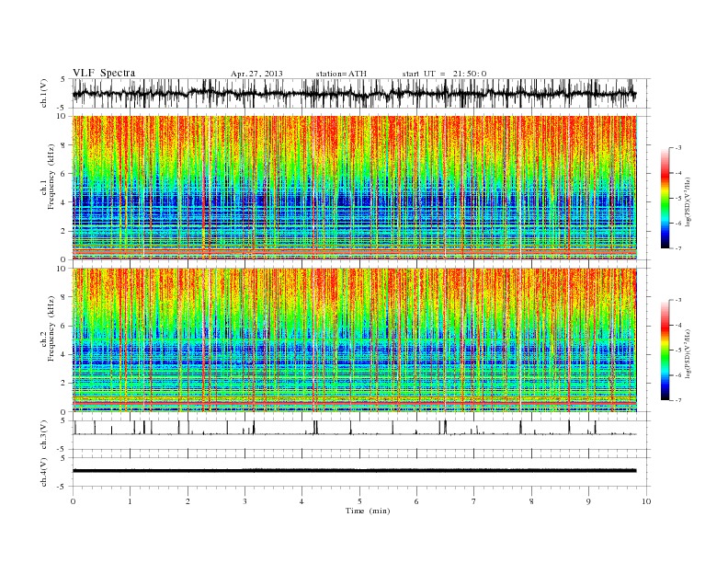Click time axis tick label "3"
The image size is (728, 563).
point(245,501)
